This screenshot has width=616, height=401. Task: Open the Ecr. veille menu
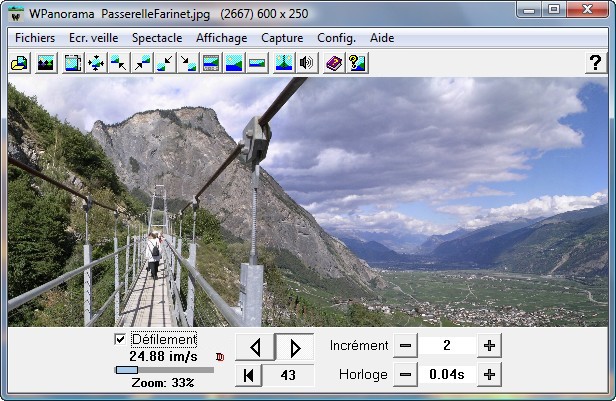click(94, 38)
